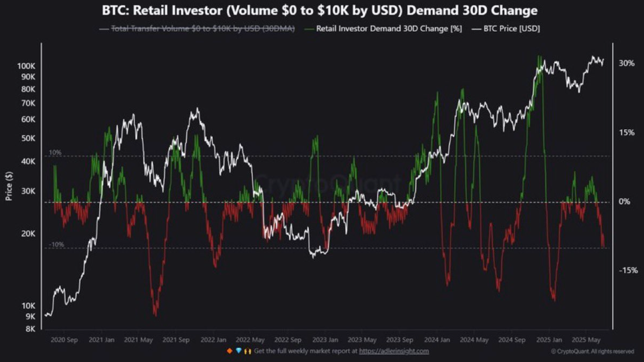Image resolution: width=644 pixels, height=362 pixels.
Task: Click the CryptoQuant copyright notice
Action: pyautogui.click(x=592, y=352)
